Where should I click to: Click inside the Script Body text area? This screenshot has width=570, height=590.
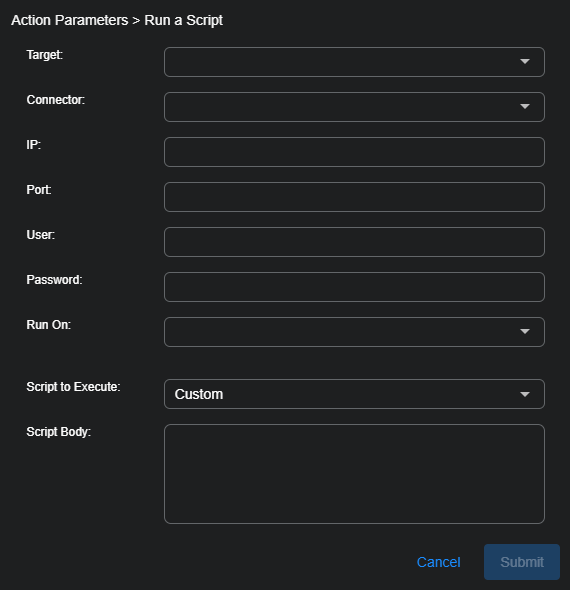coord(354,474)
